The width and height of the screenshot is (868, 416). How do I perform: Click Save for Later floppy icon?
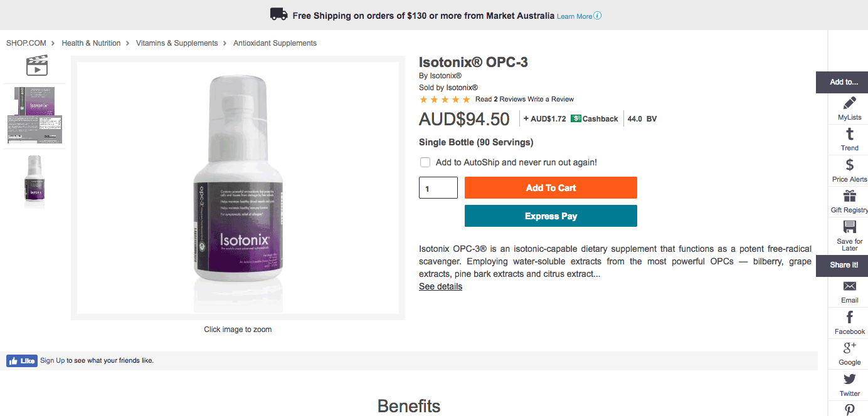[x=850, y=227]
